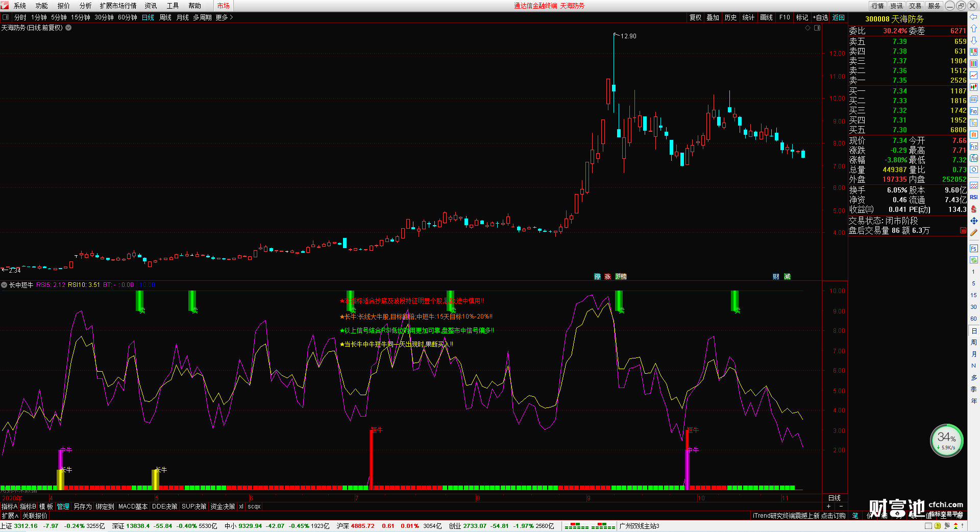Select the pencil drawing tool icon
Image resolution: width=980 pixels, height=532 pixels.
pos(974,232)
